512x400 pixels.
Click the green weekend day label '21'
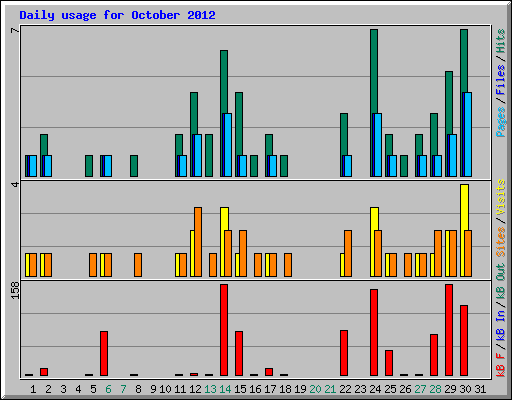(330, 389)
